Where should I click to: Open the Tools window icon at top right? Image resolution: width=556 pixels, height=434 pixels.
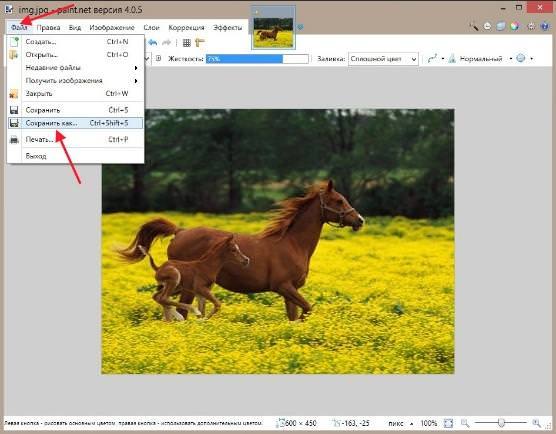(x=474, y=26)
